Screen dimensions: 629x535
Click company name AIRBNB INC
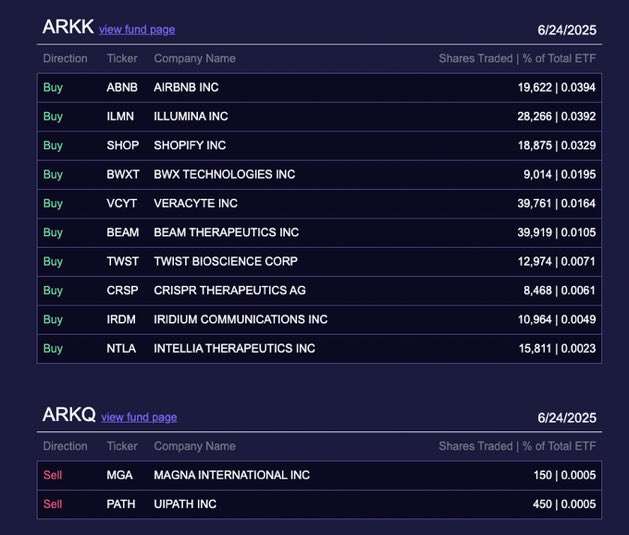tap(186, 87)
